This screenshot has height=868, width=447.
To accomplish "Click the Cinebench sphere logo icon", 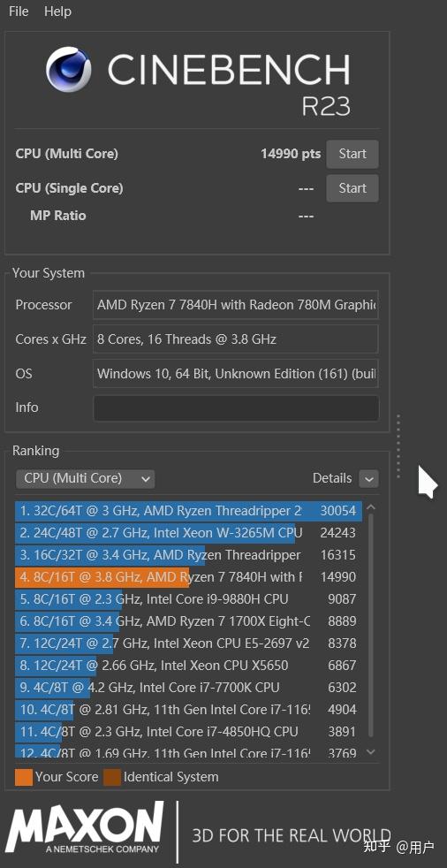I will click(x=69, y=69).
